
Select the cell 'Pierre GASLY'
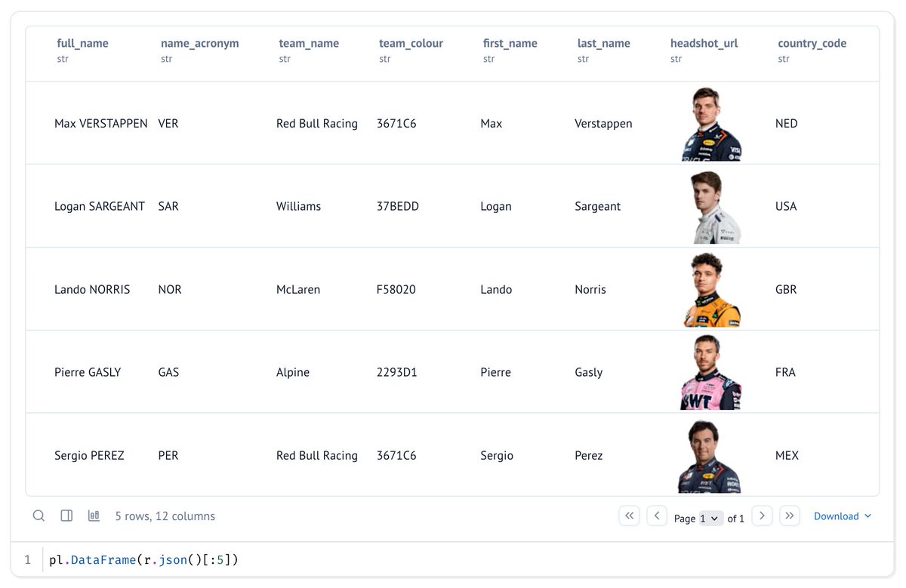coord(88,372)
